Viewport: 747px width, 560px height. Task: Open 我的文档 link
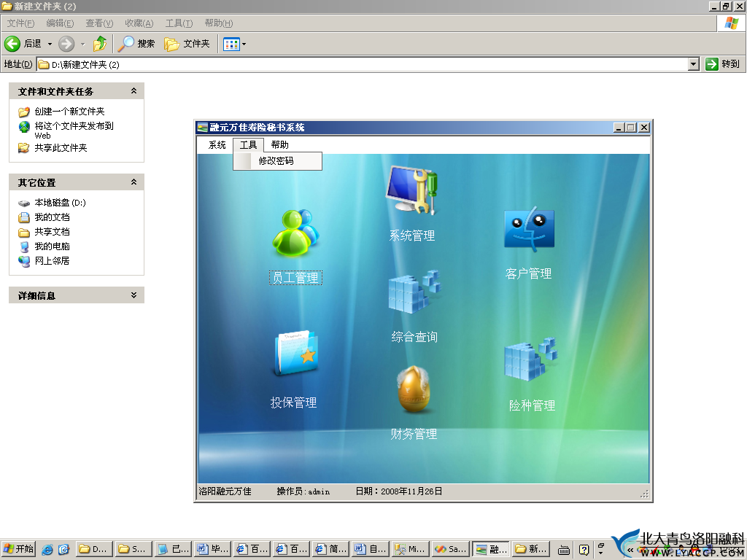click(x=52, y=217)
